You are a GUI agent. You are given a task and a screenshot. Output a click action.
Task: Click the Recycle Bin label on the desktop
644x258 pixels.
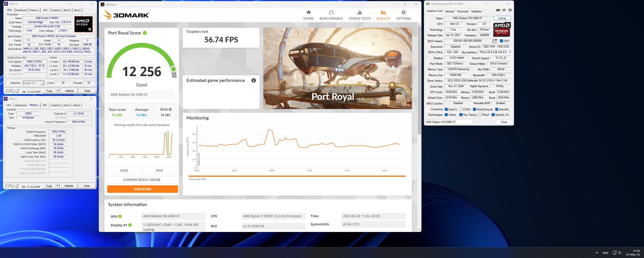click(142, 232)
